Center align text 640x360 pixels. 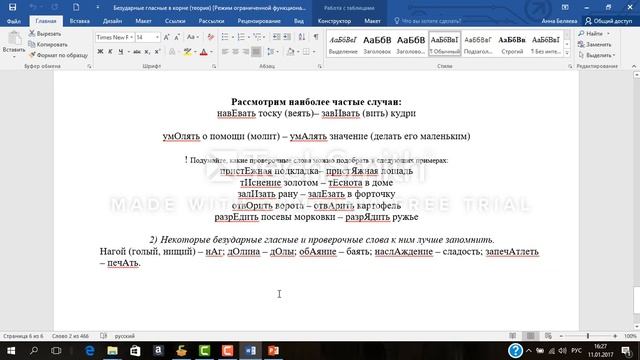click(236, 52)
